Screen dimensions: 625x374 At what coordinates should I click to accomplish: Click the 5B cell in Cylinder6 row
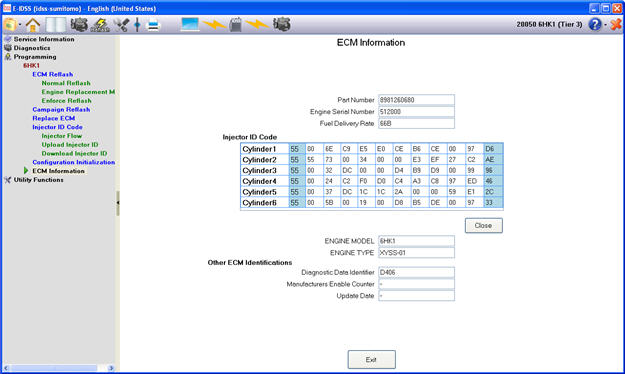coord(332,203)
